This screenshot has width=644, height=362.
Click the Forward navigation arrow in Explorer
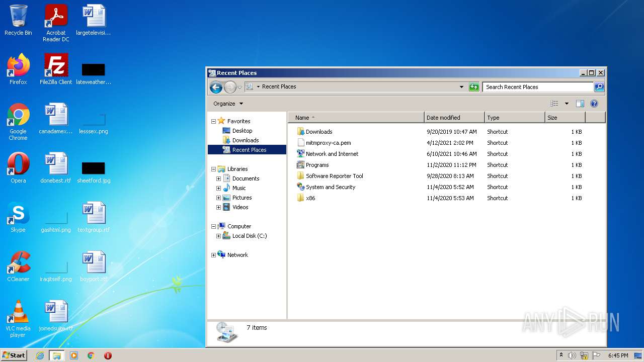(230, 87)
